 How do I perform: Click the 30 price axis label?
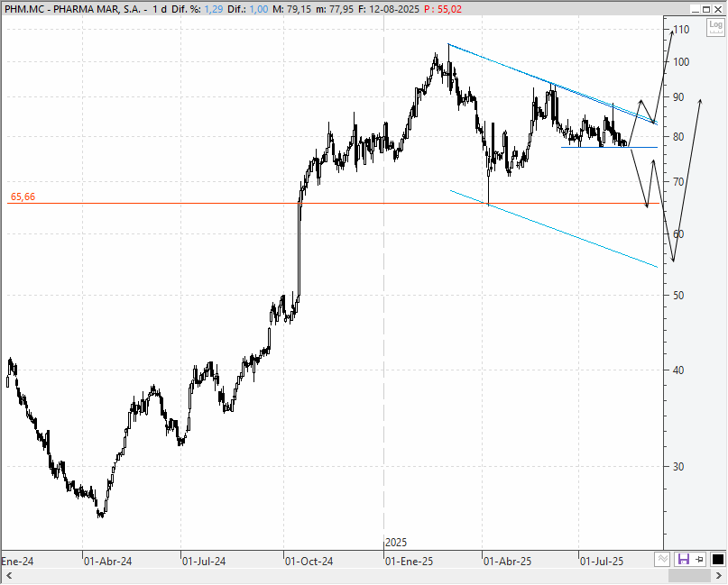(x=678, y=466)
